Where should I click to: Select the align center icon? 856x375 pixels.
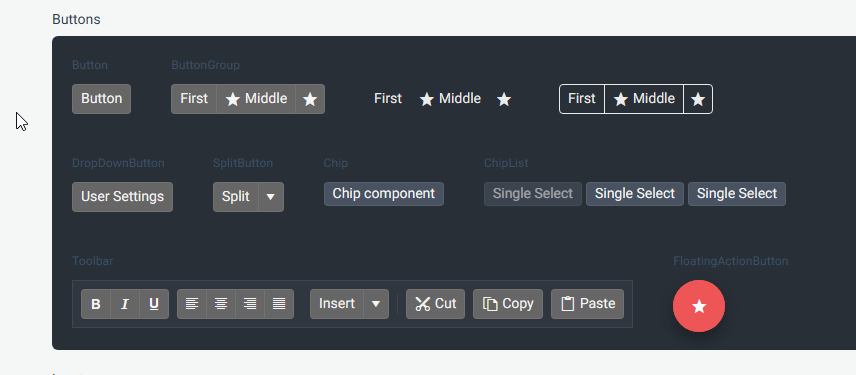click(221, 304)
